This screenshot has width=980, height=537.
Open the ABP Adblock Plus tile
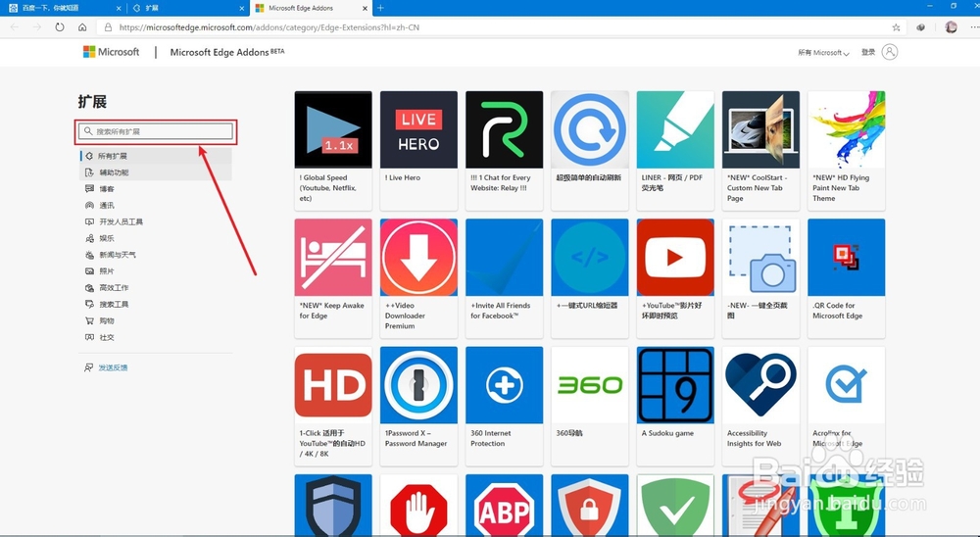click(x=505, y=505)
